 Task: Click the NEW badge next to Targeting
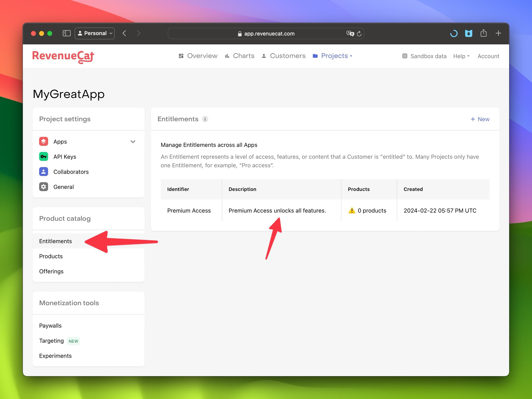point(73,341)
